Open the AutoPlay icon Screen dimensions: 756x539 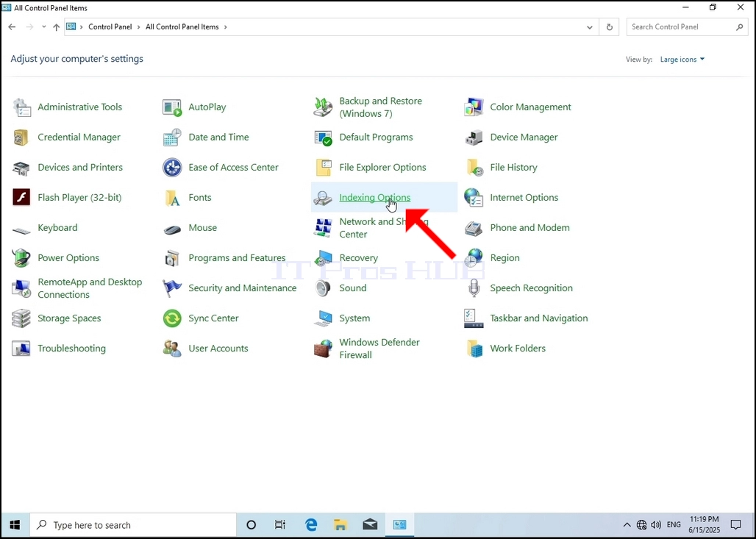pyautogui.click(x=172, y=107)
